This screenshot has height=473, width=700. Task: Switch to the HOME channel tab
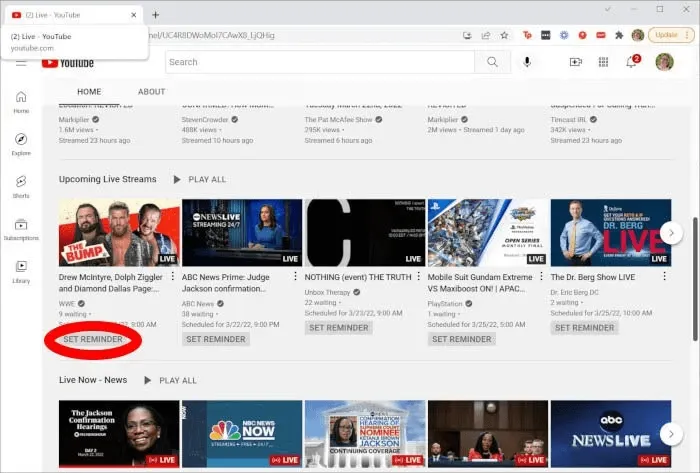(89, 91)
